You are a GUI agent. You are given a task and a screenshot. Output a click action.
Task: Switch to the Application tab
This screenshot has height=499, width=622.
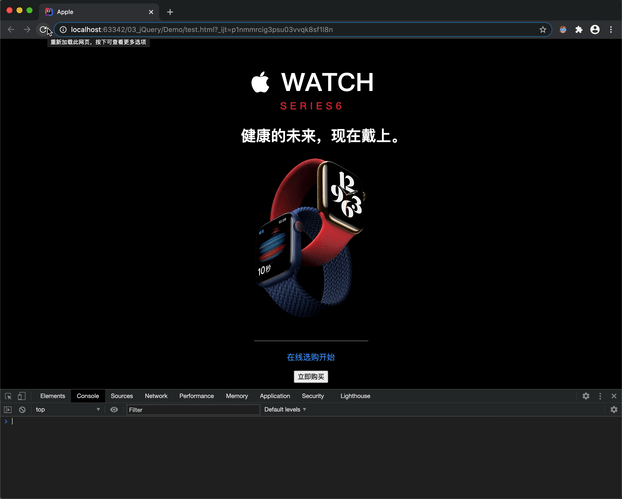(x=275, y=396)
